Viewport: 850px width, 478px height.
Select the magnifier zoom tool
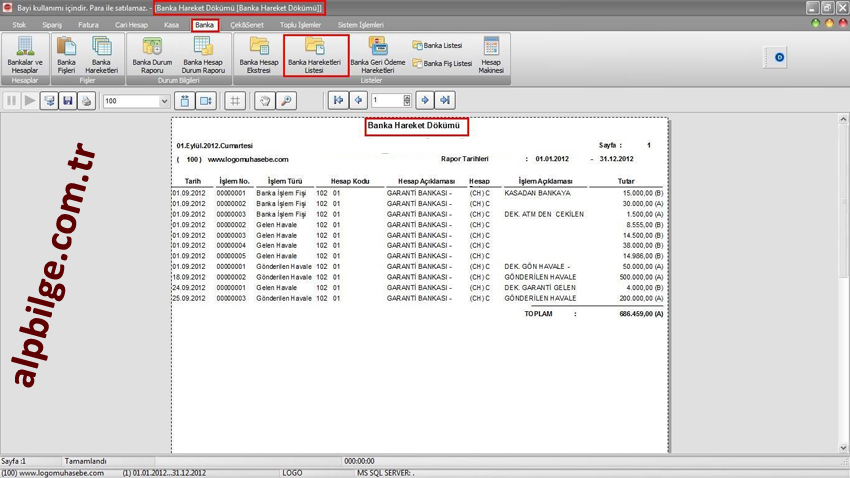click(x=286, y=101)
